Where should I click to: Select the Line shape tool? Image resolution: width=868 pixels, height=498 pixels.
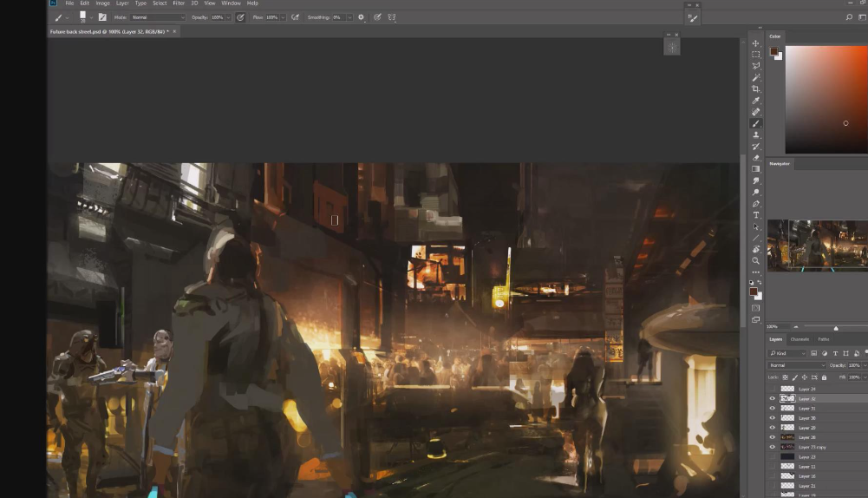tap(755, 239)
